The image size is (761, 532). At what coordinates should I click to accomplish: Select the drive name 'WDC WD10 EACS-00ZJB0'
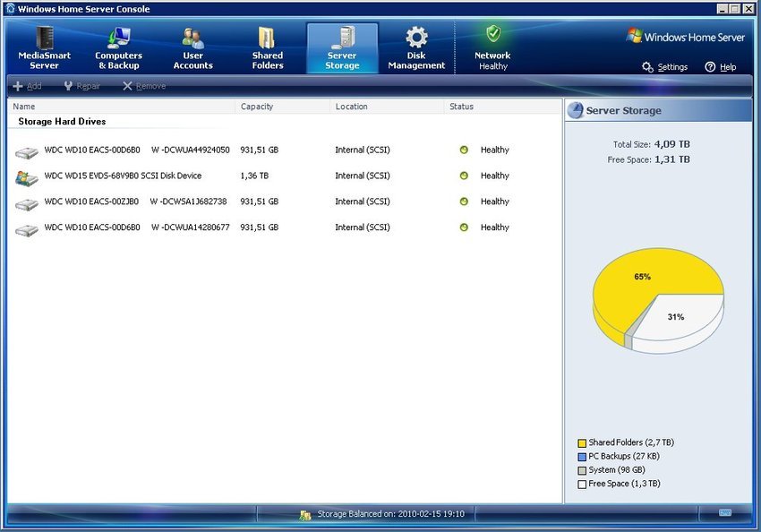coord(91,202)
